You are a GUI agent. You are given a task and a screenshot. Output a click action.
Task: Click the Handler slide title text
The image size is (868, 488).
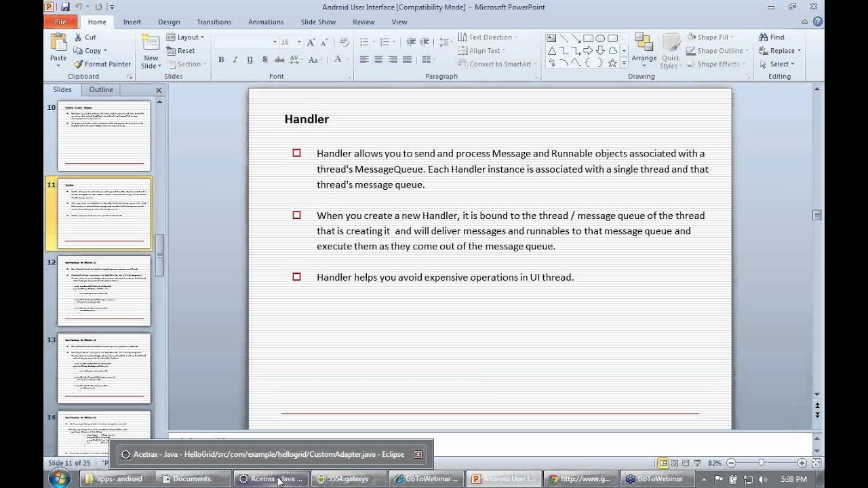pos(307,119)
